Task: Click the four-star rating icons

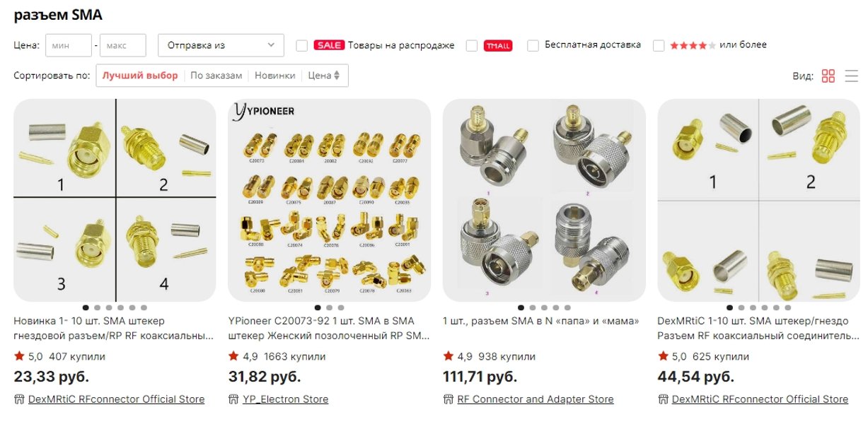Action: [x=693, y=45]
